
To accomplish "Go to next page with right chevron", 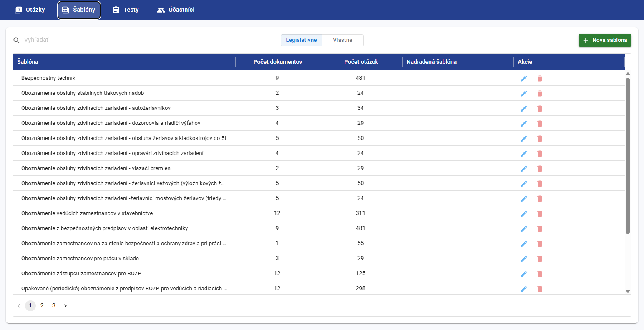I will (65, 306).
